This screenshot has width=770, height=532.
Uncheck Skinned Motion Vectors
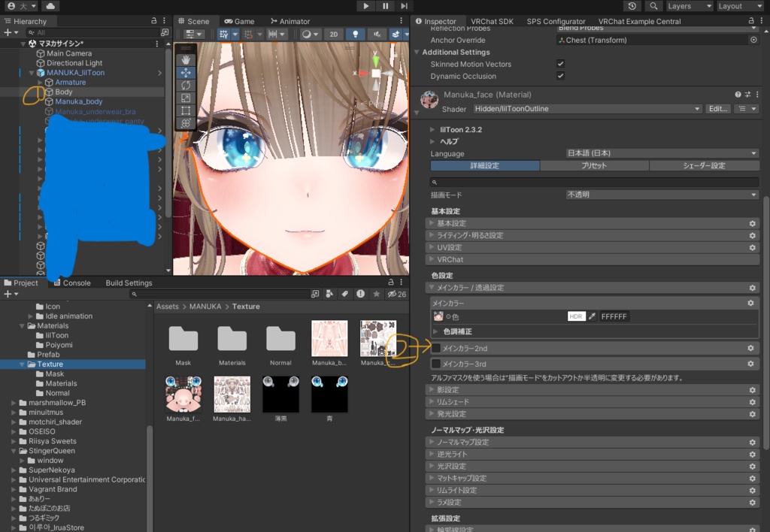(560, 64)
